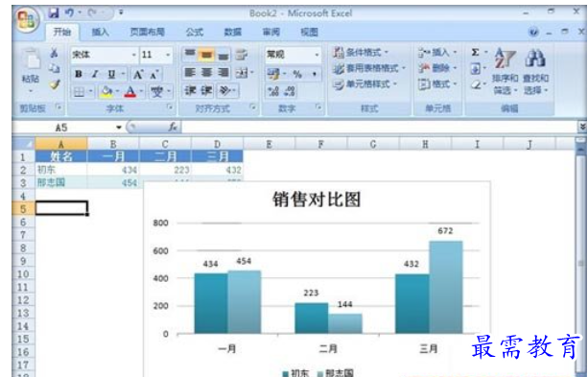The height and width of the screenshot is (377, 588).
Task: Open 套用表格格式 table styles menu
Action: tap(369, 68)
